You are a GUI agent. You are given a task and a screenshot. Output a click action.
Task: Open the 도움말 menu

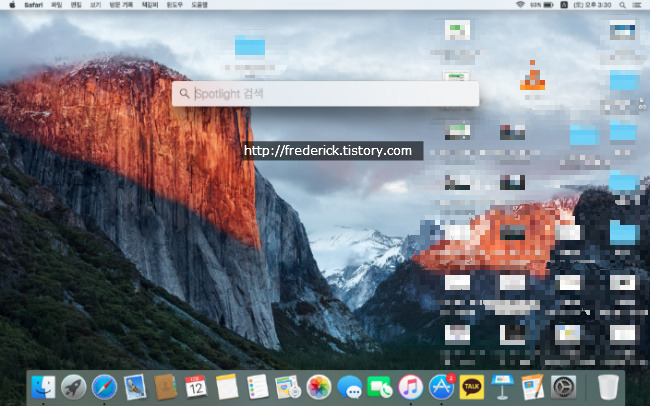click(199, 5)
